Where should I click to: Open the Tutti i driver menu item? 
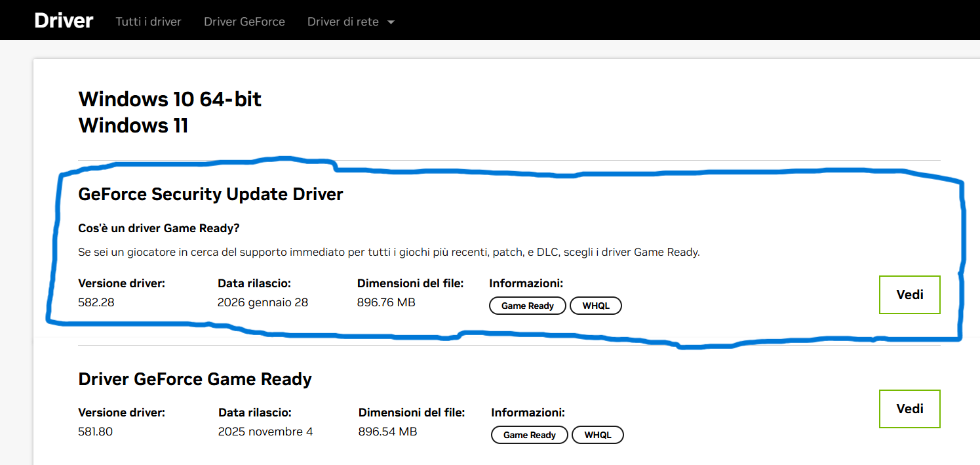(x=148, y=22)
